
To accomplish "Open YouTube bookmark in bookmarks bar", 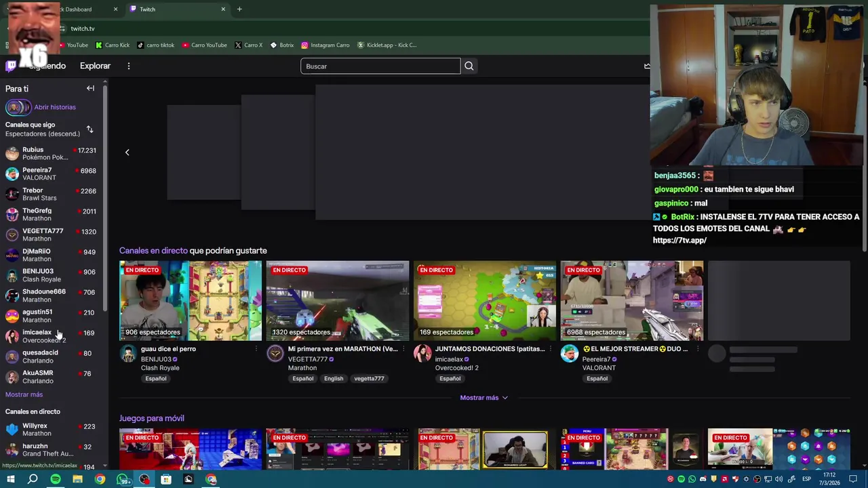I will pyautogui.click(x=73, y=45).
